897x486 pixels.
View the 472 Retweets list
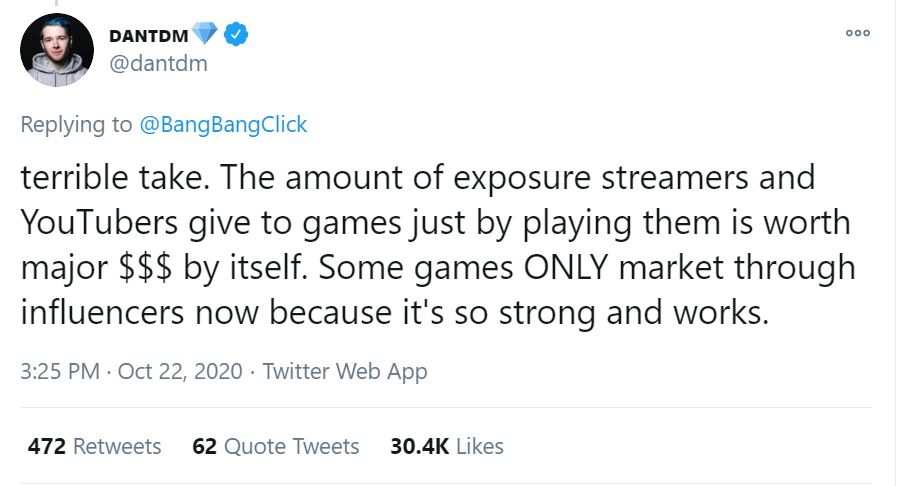(x=94, y=446)
